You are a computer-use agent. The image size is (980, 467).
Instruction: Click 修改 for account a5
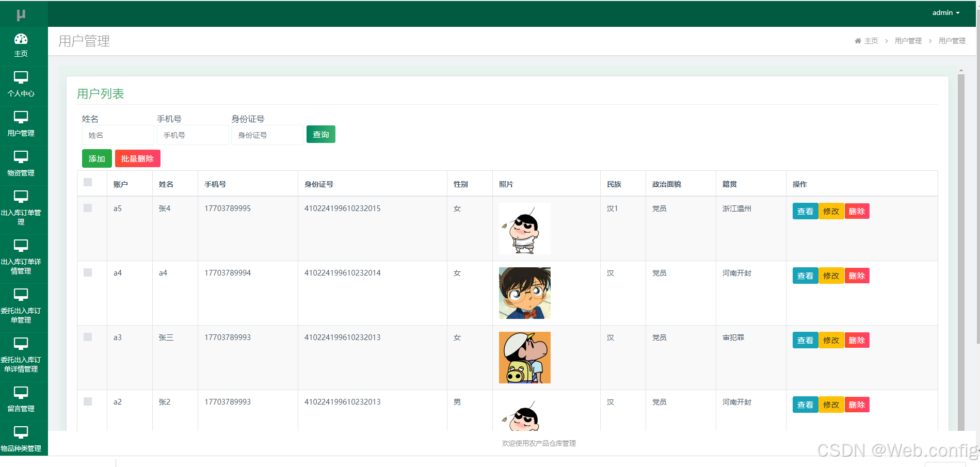coord(831,211)
